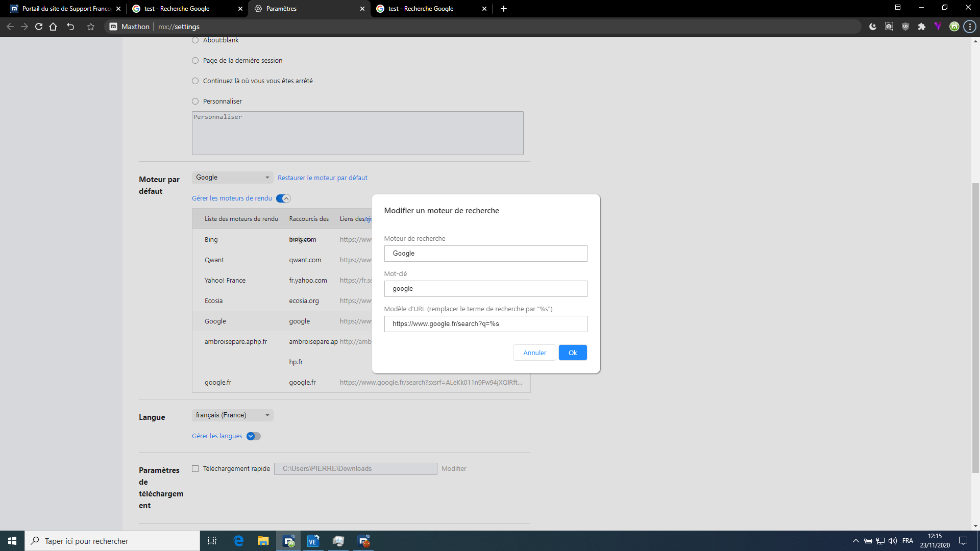Select the About:blank radio option
The image size is (980, 551).
[x=195, y=40]
